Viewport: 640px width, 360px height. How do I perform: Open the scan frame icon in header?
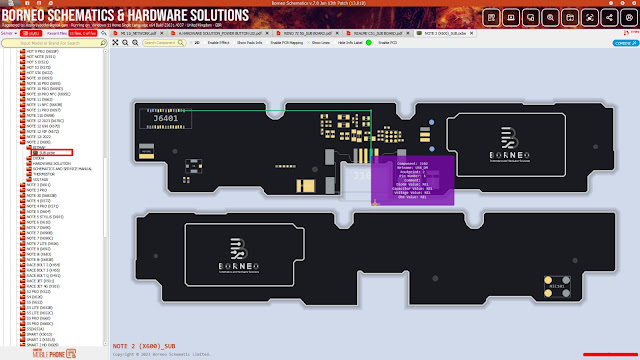coord(590,18)
